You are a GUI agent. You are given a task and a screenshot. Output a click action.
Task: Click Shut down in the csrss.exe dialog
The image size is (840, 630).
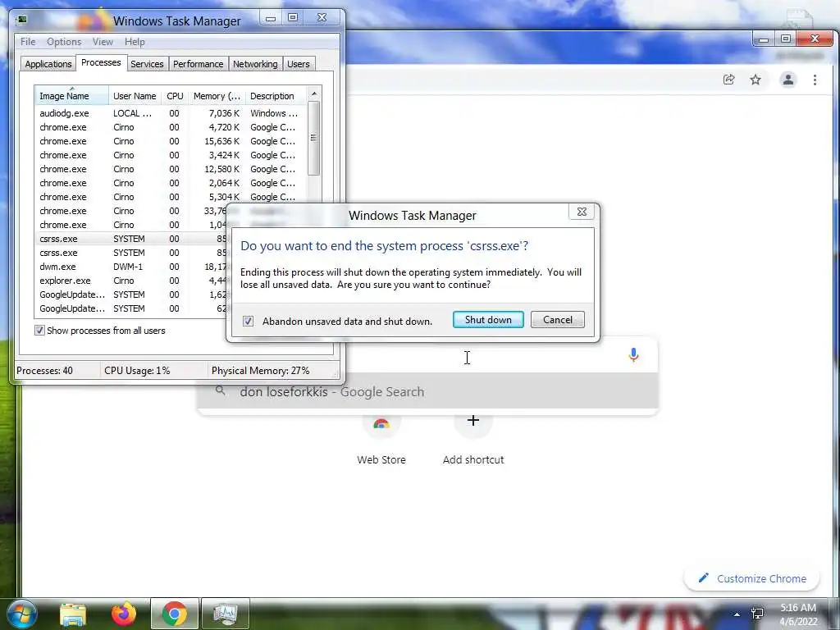pyautogui.click(x=488, y=320)
